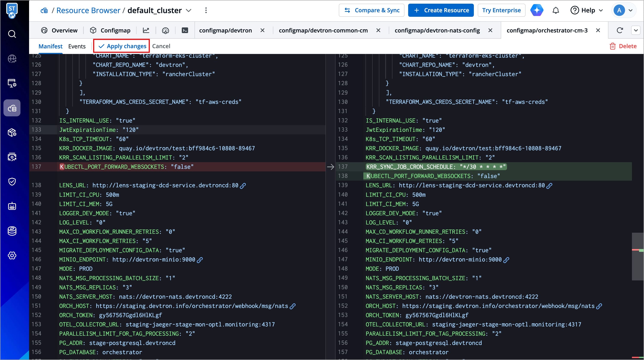Click the Compare & Sync button
Screen dimensions: 644x360
point(372,11)
